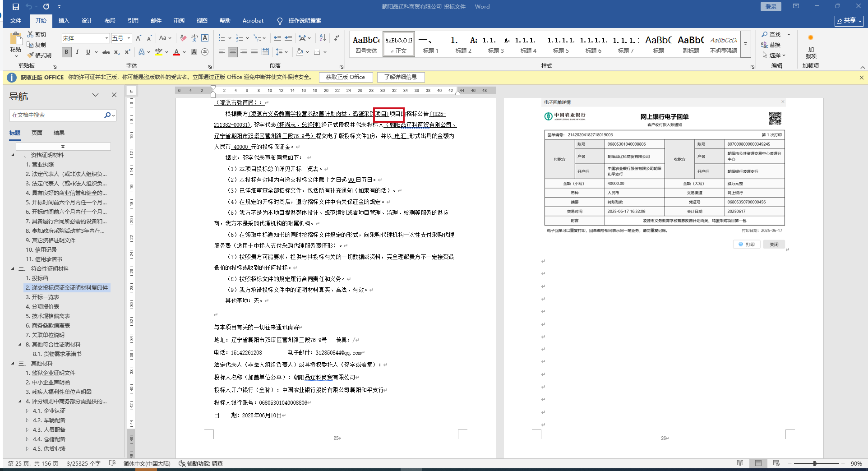Open the phonetic guide (wén) tool
The width and height of the screenshot is (868, 471).
click(194, 38)
